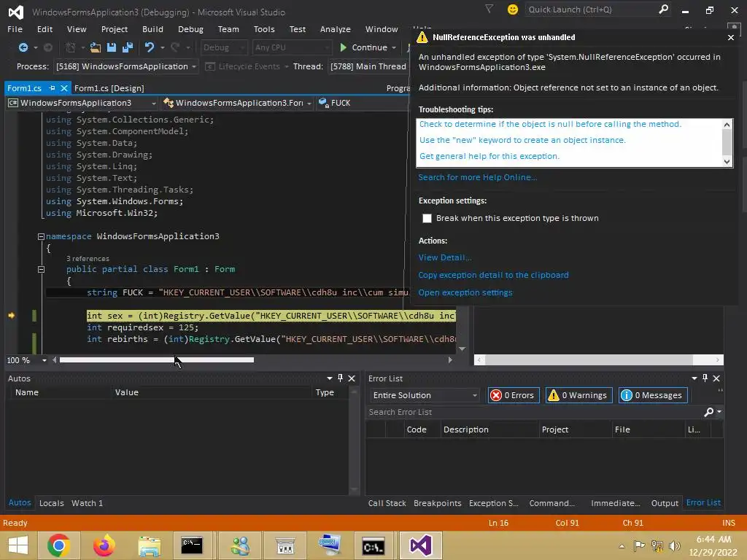Undo the last change with the Undo arrow
747x560 pixels.
pos(150,47)
